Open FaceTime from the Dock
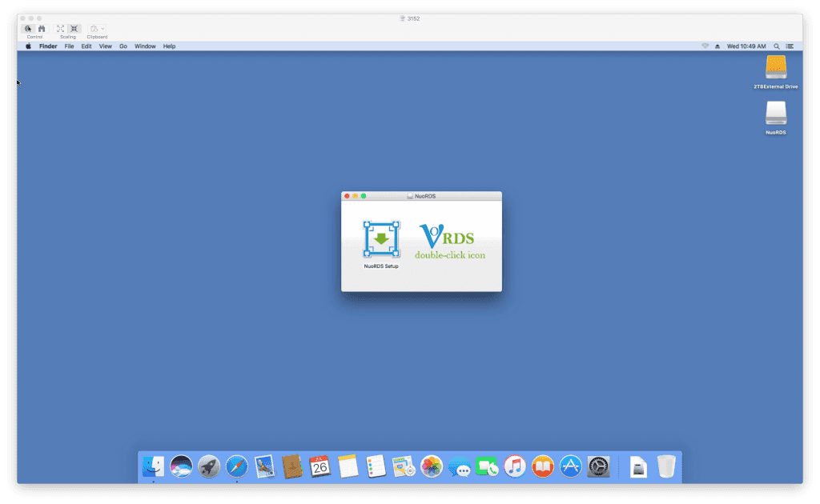 coord(487,466)
